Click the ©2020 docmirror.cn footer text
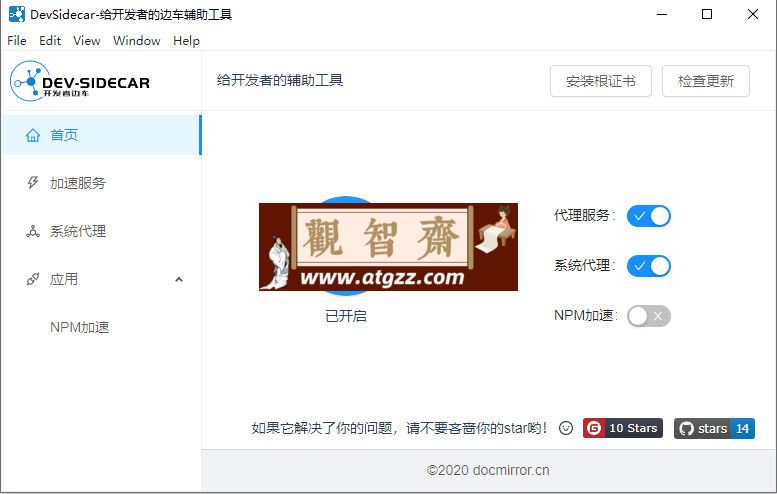This screenshot has width=777, height=494. [488, 470]
